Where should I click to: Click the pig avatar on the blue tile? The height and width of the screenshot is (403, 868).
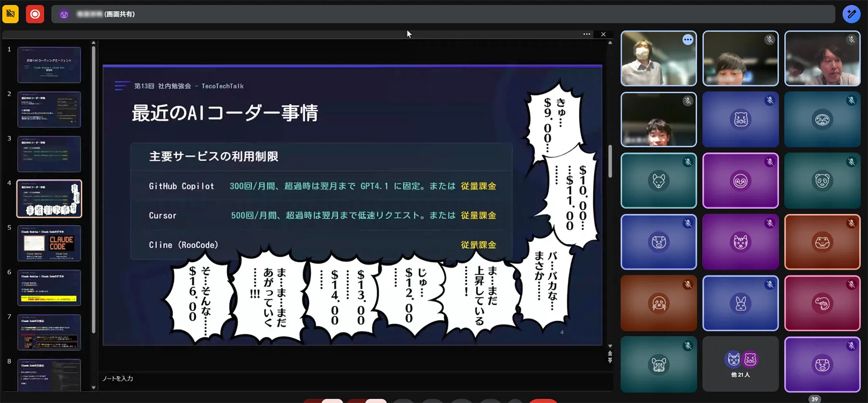tap(659, 242)
